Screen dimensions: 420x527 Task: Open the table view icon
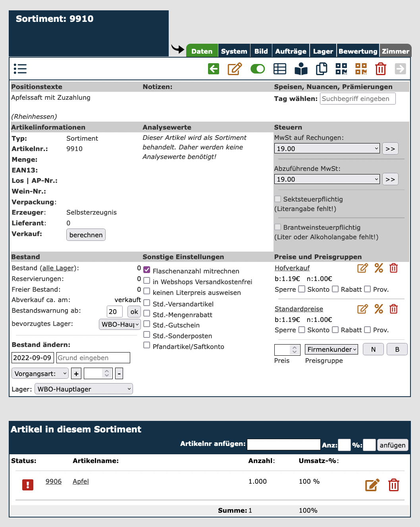[280, 69]
